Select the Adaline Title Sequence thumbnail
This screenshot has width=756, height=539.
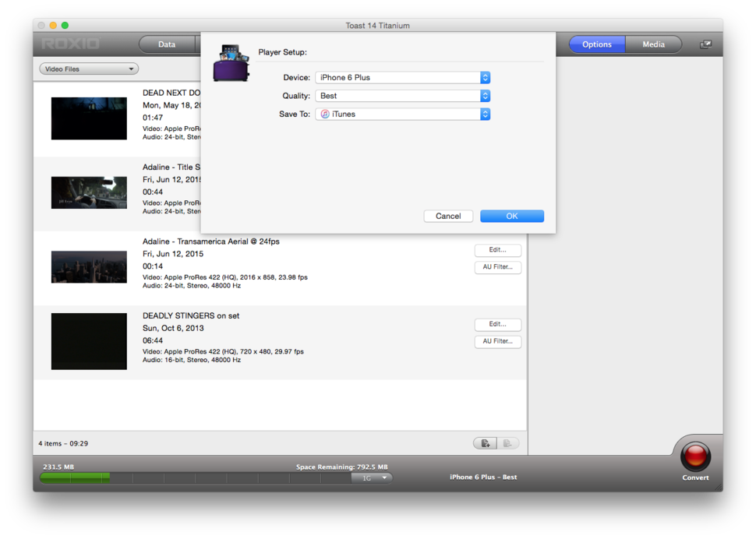[x=89, y=192]
